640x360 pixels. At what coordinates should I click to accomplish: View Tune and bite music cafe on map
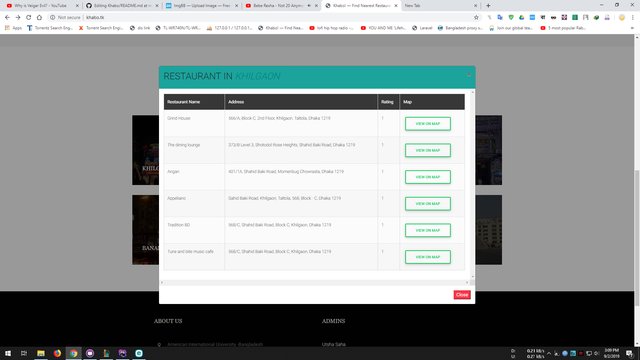click(428, 257)
